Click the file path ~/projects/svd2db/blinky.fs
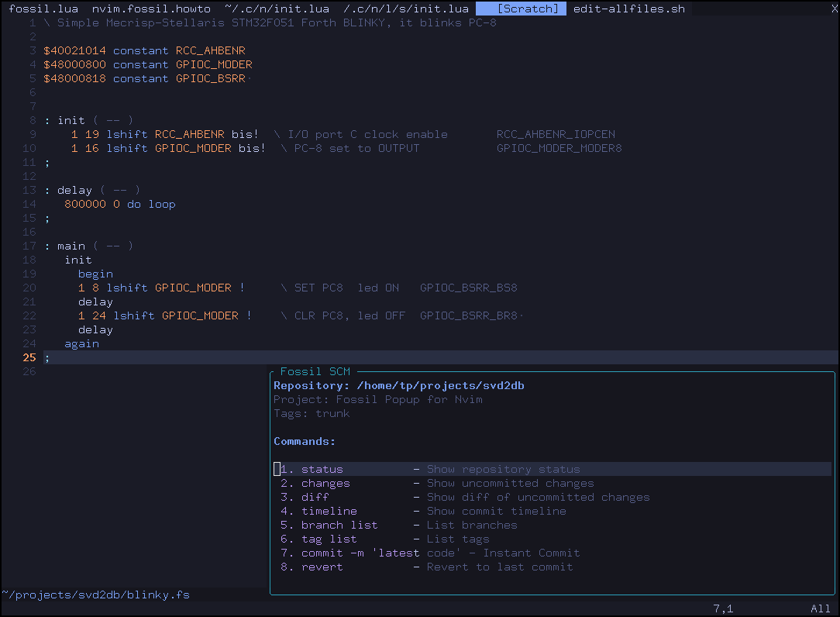Screen dimensions: 840x617 (x=95, y=595)
